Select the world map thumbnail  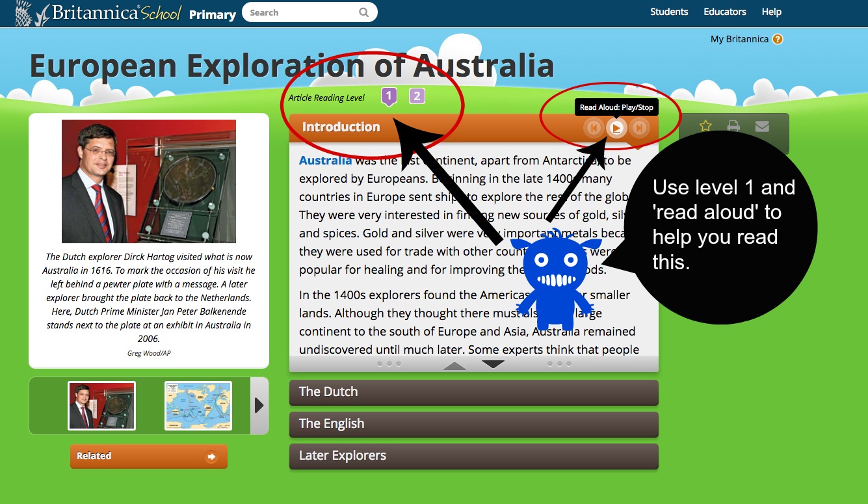pos(198,405)
